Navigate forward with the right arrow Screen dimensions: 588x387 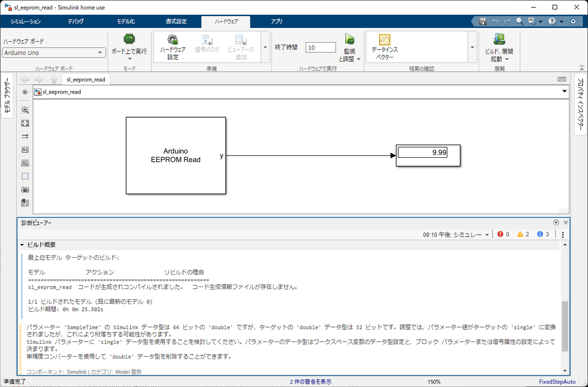tap(40, 79)
